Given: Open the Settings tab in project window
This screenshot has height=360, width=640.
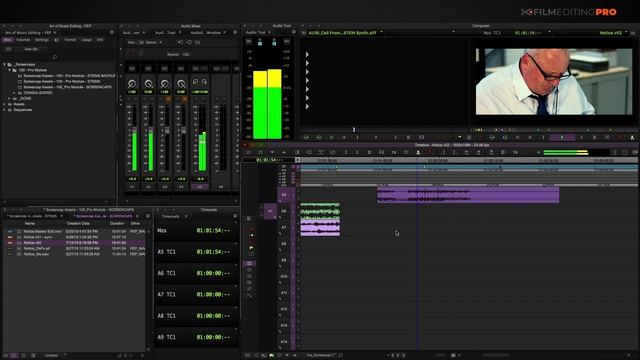Looking at the screenshot, I should tap(42, 40).
